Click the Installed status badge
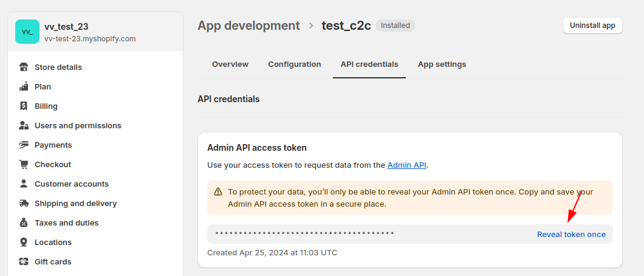Viewport: 644px width, 276px height. pyautogui.click(x=395, y=26)
